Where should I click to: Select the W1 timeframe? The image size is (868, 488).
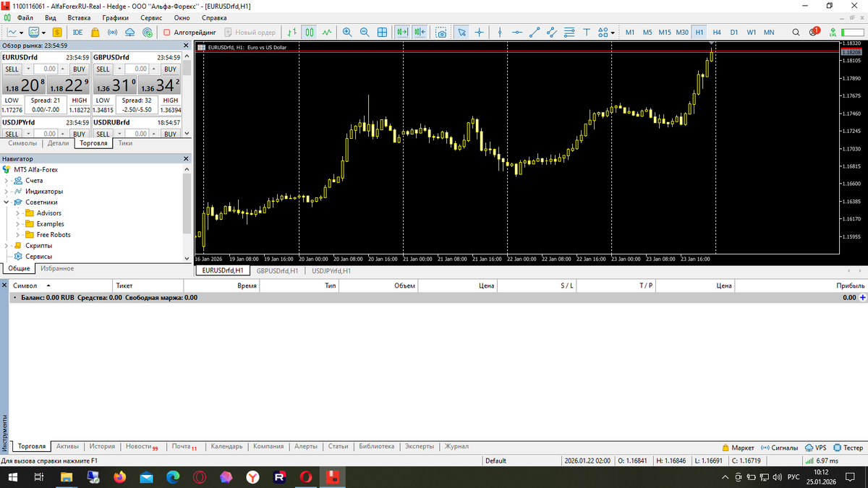(x=752, y=33)
